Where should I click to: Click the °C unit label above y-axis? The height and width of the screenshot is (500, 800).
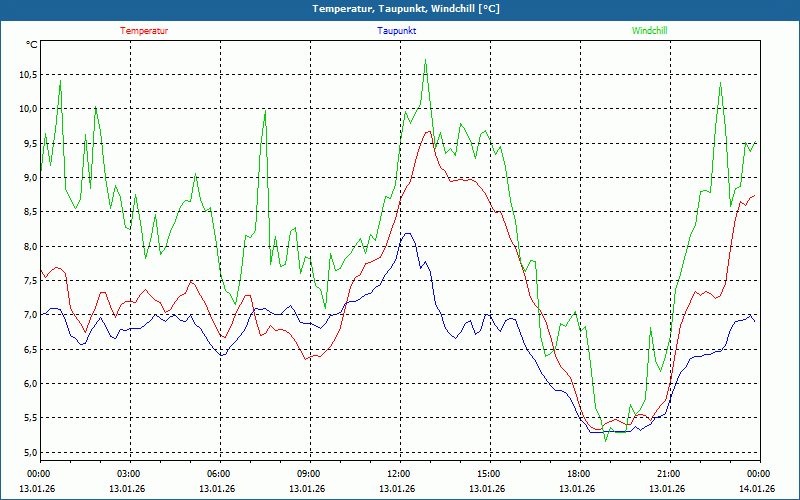coord(31,45)
